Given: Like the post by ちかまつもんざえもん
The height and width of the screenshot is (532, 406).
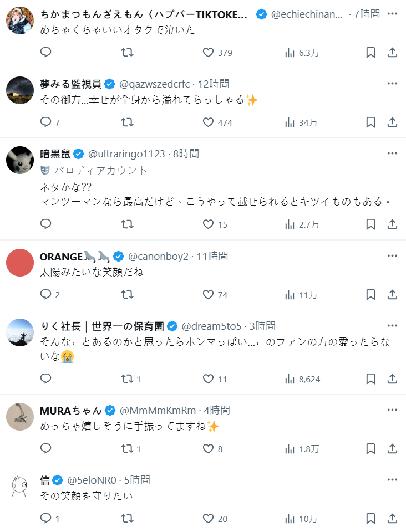Looking at the screenshot, I should click(208, 53).
